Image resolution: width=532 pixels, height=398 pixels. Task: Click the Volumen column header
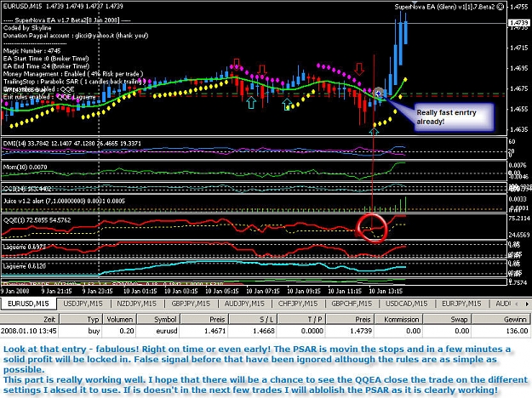[119, 320]
